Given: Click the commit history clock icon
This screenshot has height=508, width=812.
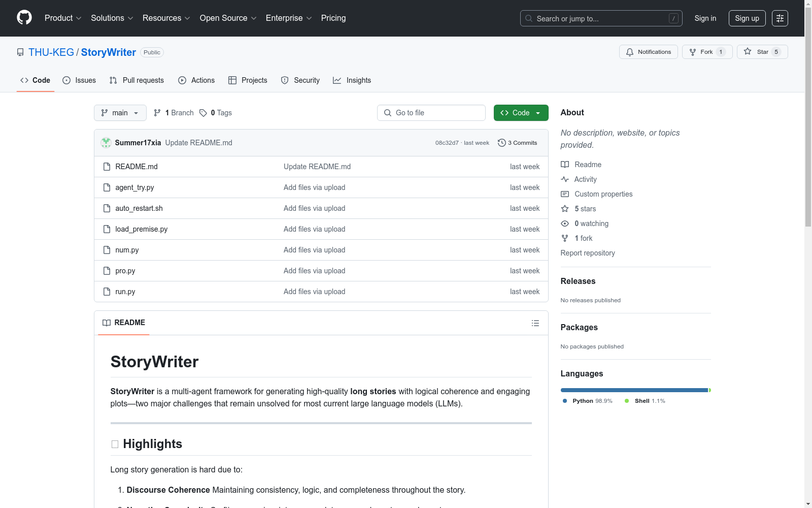Looking at the screenshot, I should 502,143.
